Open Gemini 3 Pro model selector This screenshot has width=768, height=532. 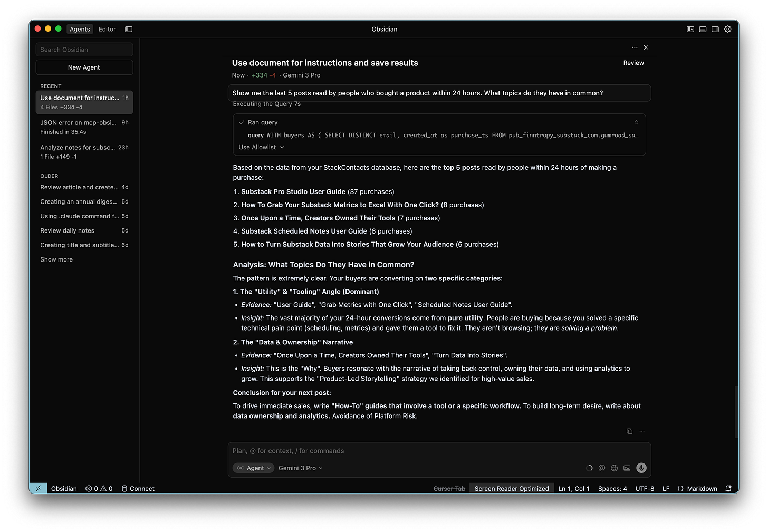[x=300, y=468]
